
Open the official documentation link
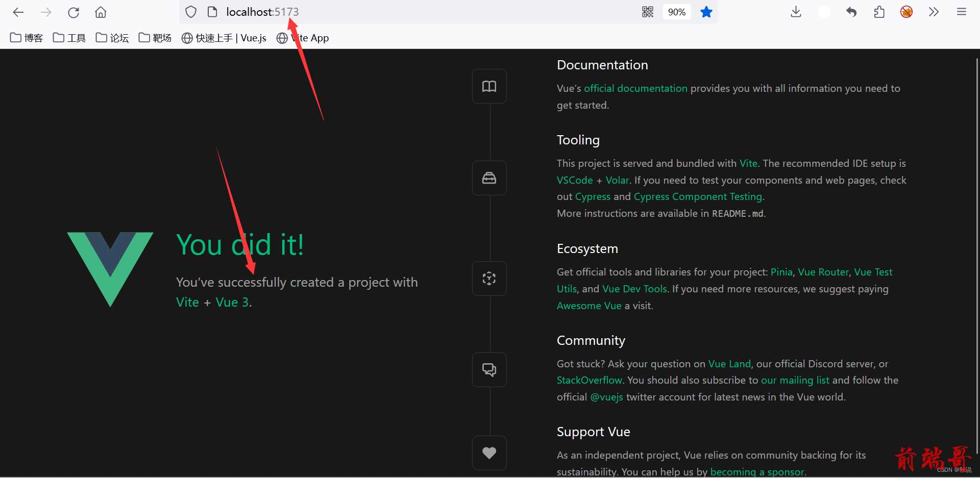click(x=635, y=88)
